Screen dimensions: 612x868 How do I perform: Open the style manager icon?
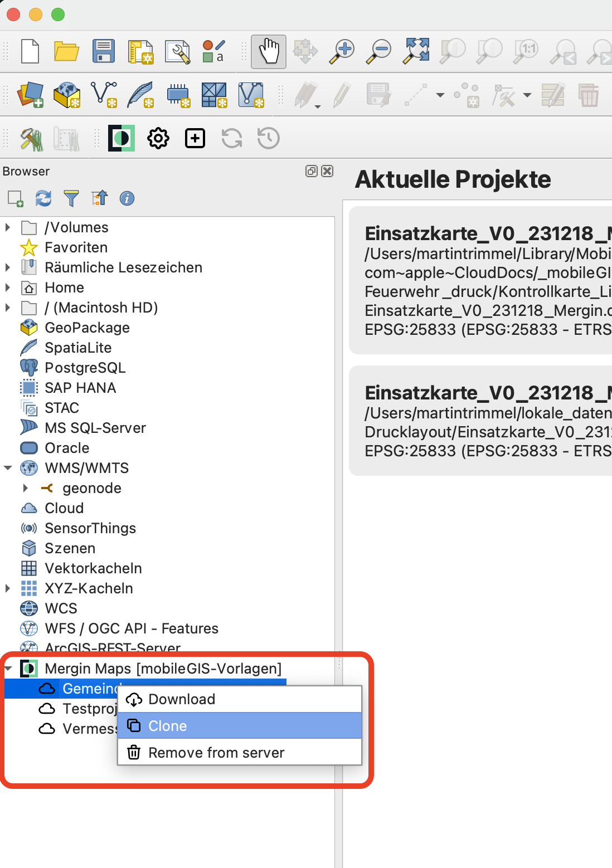click(x=214, y=51)
